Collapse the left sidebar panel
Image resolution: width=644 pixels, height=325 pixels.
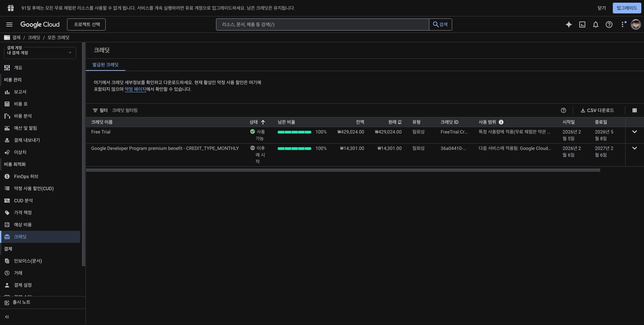[7, 317]
